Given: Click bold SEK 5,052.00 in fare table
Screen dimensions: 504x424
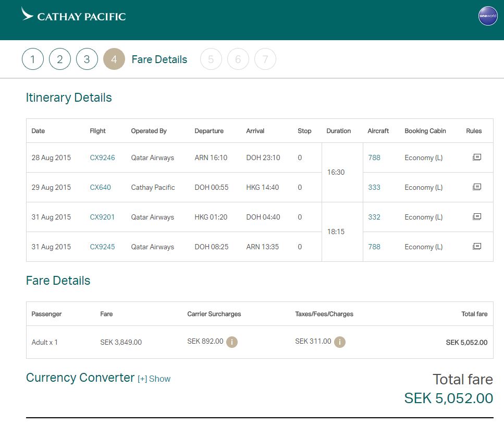Looking at the screenshot, I should pos(466,342).
